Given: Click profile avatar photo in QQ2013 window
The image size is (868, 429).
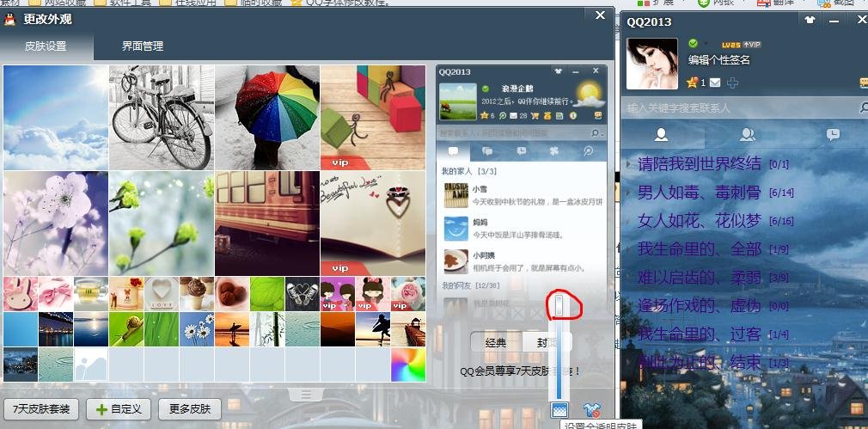Looking at the screenshot, I should click(651, 64).
